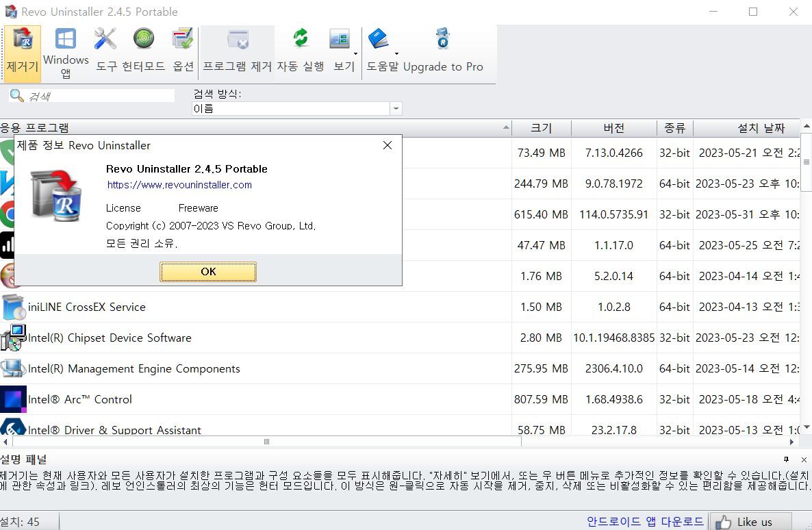This screenshot has width=812, height=530.
Task: Expand the 도움말 dropdown arrow
Action: coord(396,54)
